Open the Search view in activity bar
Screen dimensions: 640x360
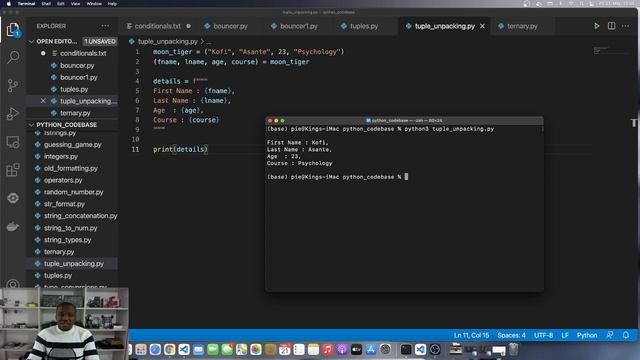(x=13, y=57)
